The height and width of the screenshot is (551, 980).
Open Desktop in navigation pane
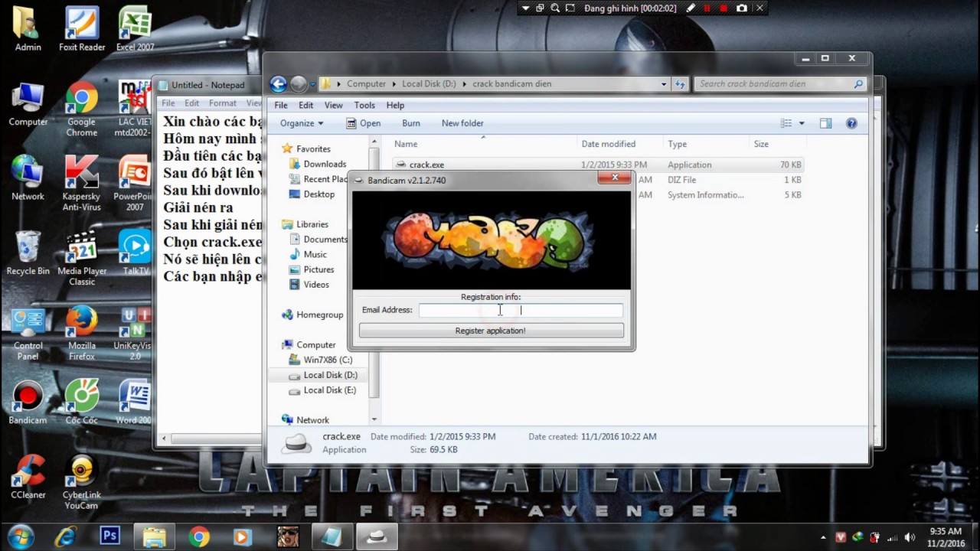click(x=319, y=194)
